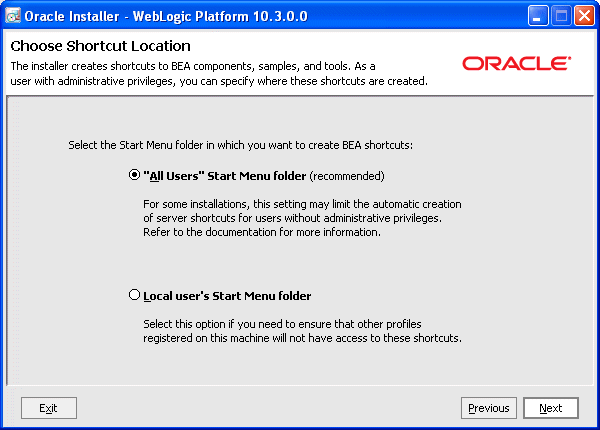Screen dimensions: 600x430
Task: Click the "Choose Shortcut Location" heading
Action: (x=100, y=46)
